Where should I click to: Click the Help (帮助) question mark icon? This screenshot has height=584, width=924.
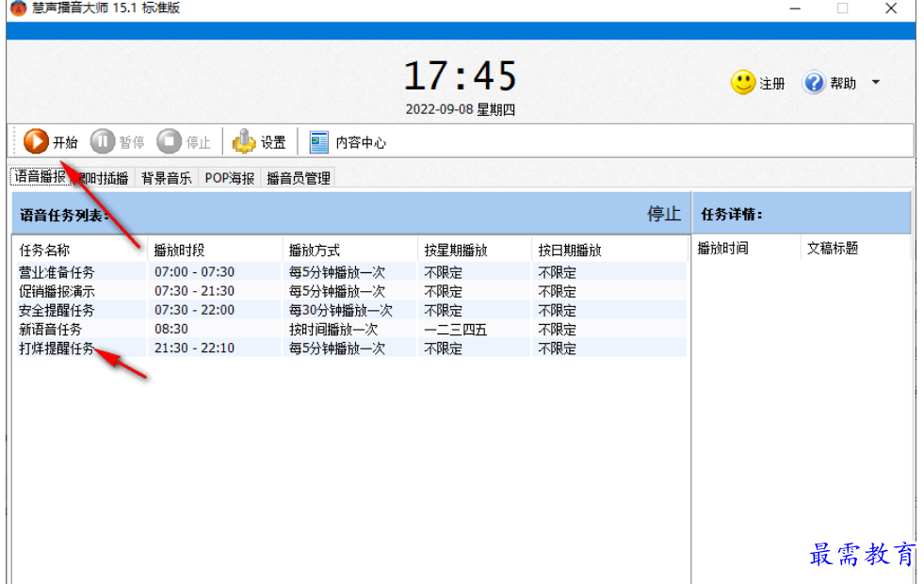pos(814,82)
